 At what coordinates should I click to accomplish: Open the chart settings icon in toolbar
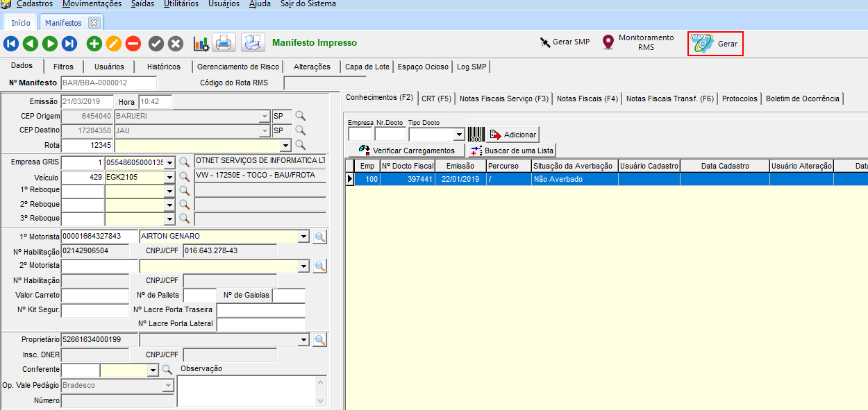coord(201,44)
